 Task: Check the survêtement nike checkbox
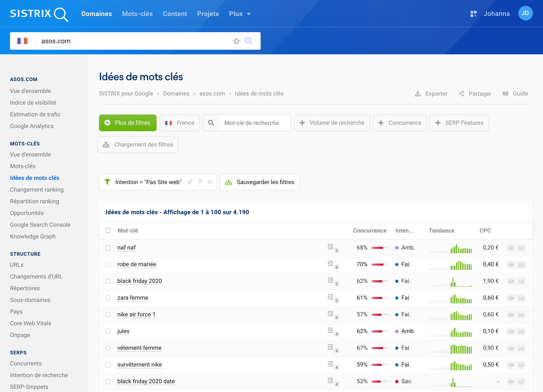pyautogui.click(x=108, y=365)
